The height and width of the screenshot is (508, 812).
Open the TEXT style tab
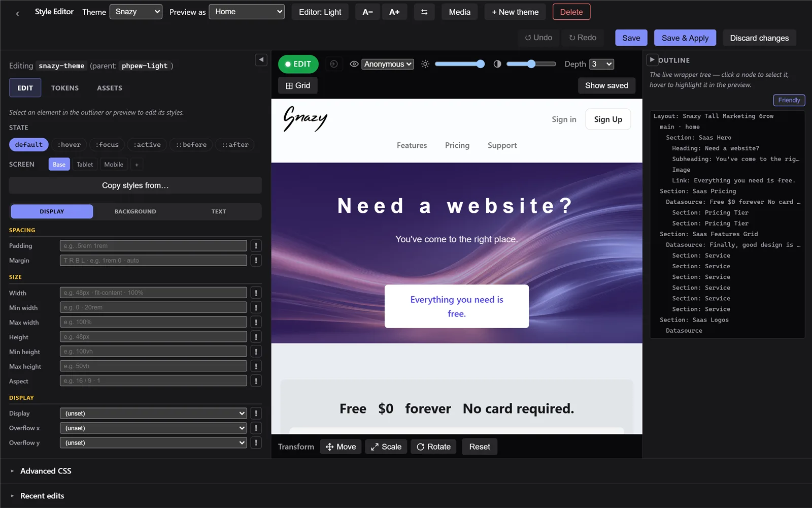(219, 211)
